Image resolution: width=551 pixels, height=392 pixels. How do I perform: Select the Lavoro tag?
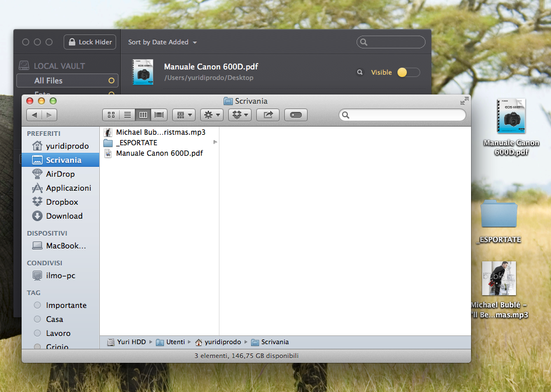pos(61,333)
